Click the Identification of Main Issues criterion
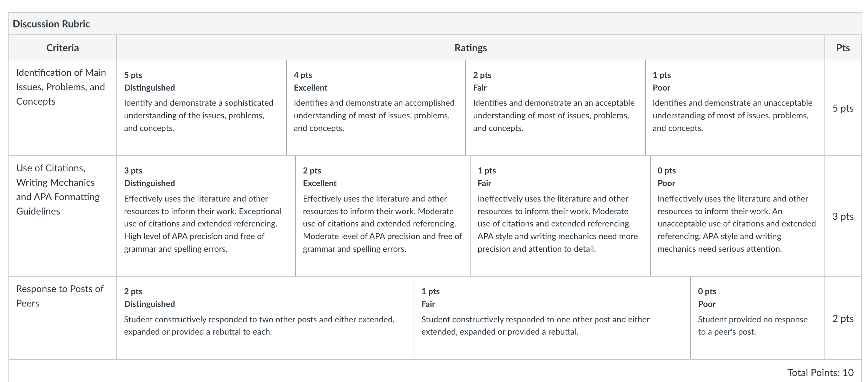 pyautogui.click(x=61, y=87)
